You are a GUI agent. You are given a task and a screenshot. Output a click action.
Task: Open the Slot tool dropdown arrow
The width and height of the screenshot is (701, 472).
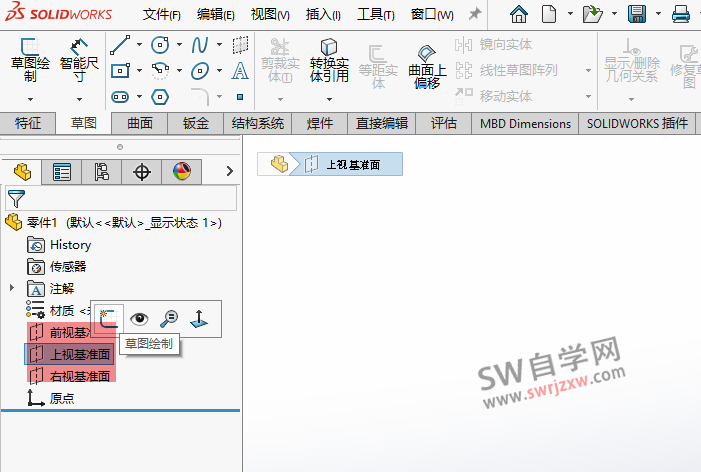point(139,97)
